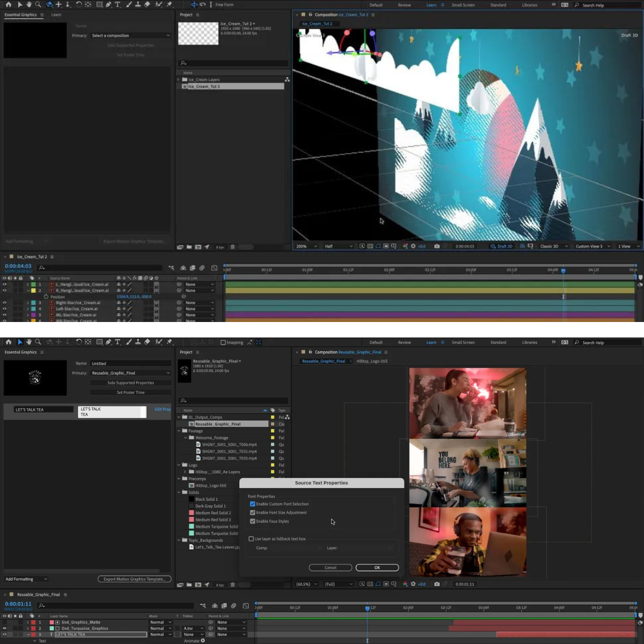Screen dimensions: 644x644
Task: Select the Zoom tool
Action: click(38, 342)
